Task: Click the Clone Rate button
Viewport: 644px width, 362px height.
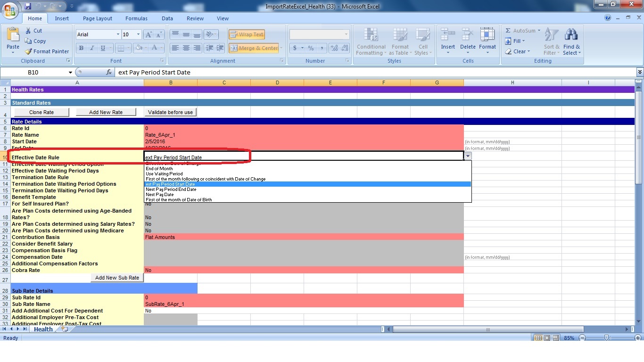Action: 41,112
